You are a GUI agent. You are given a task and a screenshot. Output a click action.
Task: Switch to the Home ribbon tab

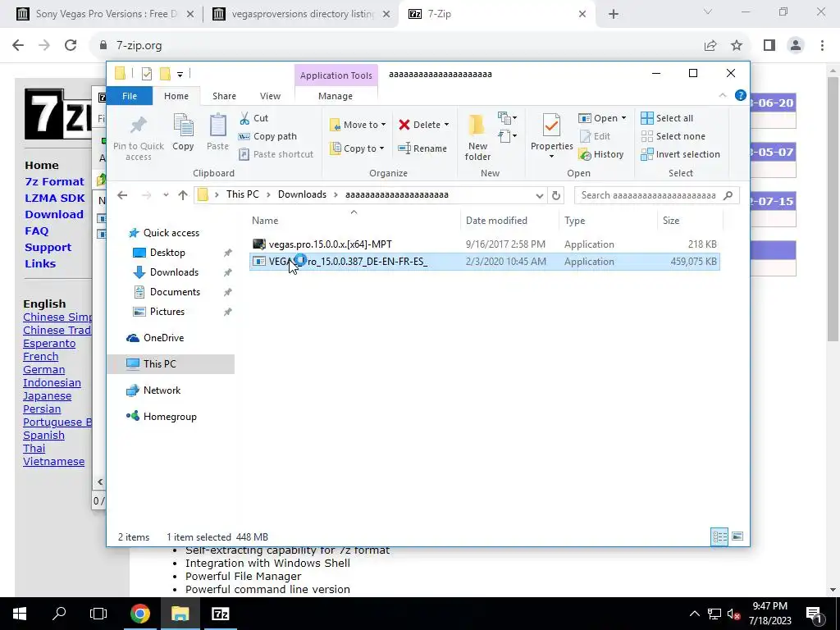click(x=176, y=96)
